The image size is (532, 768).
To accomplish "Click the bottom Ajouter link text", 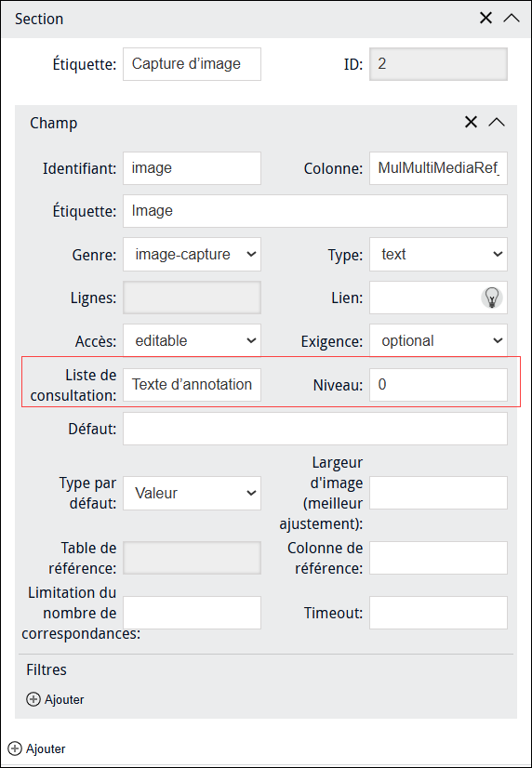I will pos(47,748).
